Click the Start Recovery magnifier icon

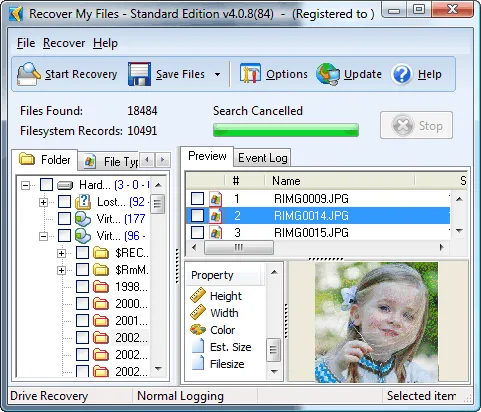(x=29, y=74)
